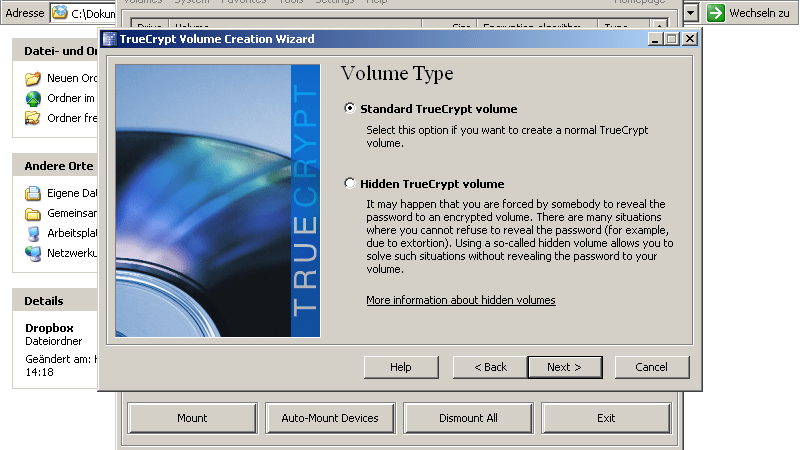Click the address bar folder icon in Explorer
Screen dimensions: 800x450
coord(60,12)
